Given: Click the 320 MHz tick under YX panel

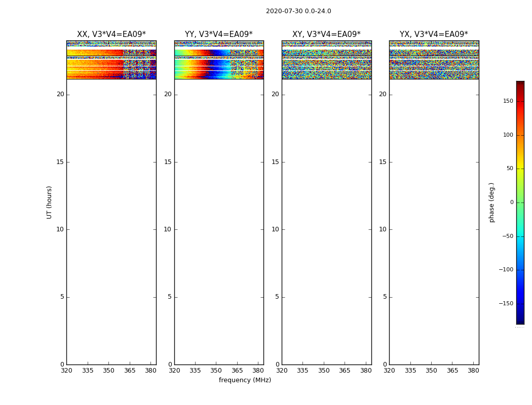Looking at the screenshot, I should 389,371.
